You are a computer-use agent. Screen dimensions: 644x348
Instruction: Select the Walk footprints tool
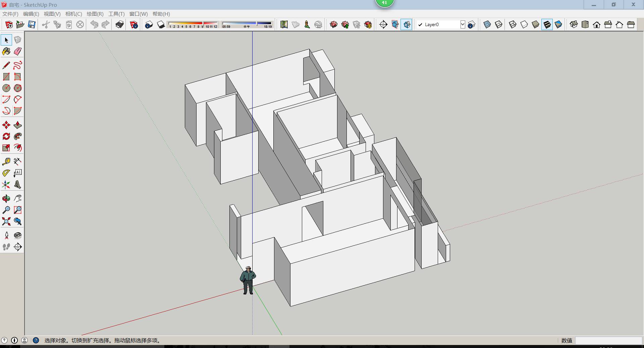(x=6, y=247)
